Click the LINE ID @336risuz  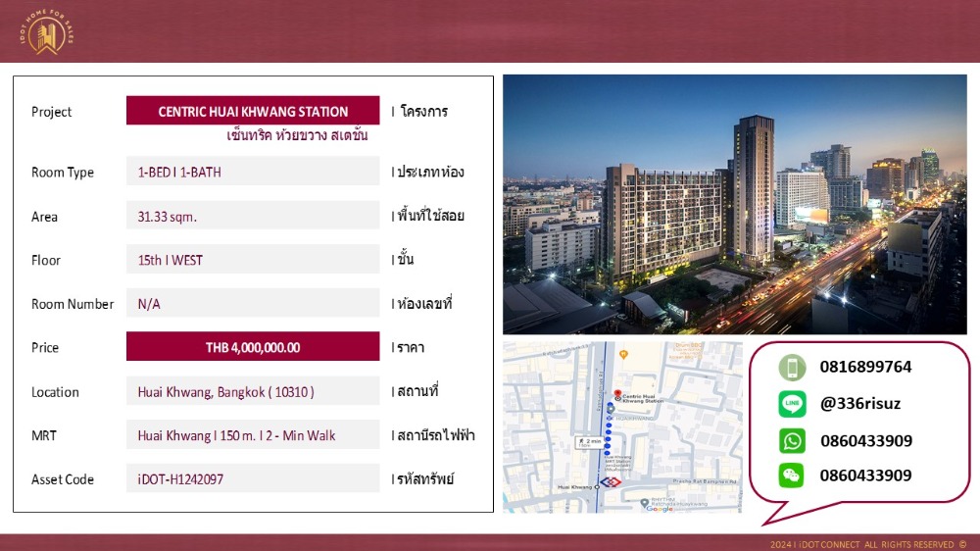tap(860, 403)
